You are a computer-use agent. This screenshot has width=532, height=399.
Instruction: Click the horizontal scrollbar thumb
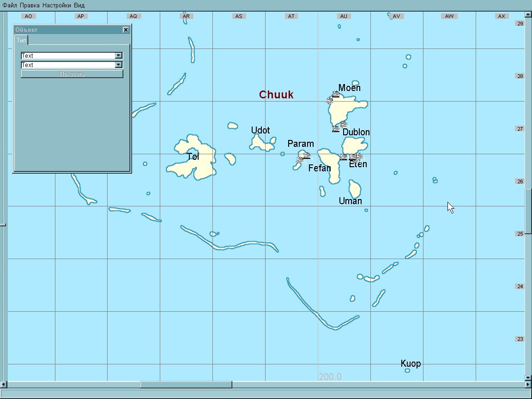point(186,384)
